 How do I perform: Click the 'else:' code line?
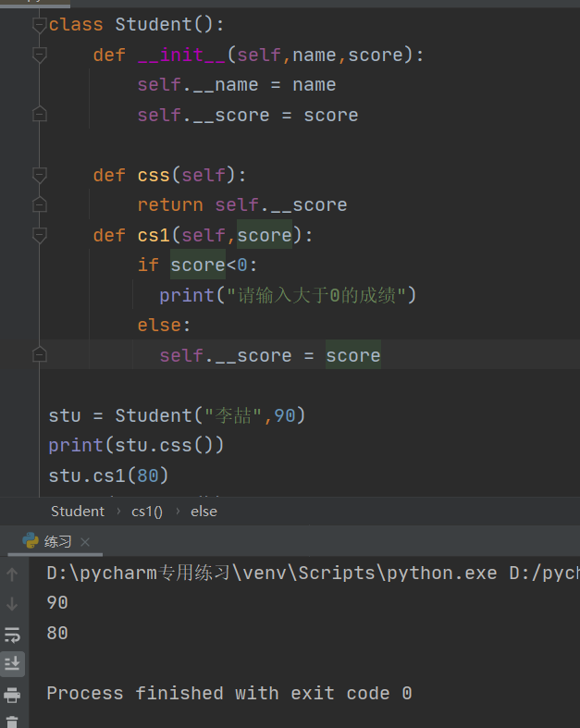pyautogui.click(x=164, y=325)
